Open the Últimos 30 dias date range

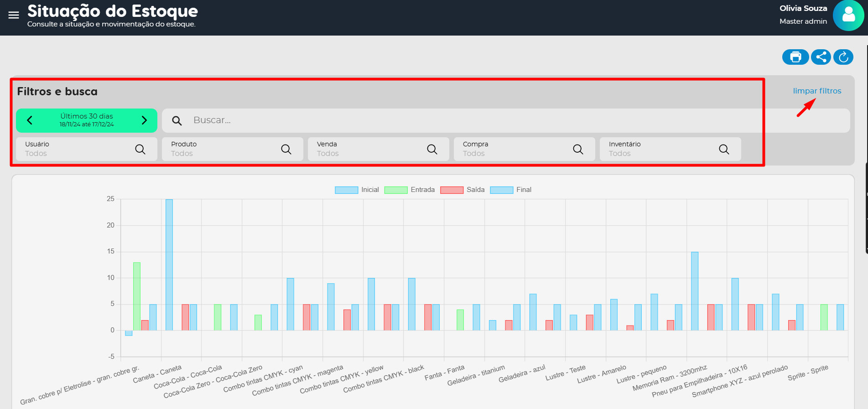point(87,120)
